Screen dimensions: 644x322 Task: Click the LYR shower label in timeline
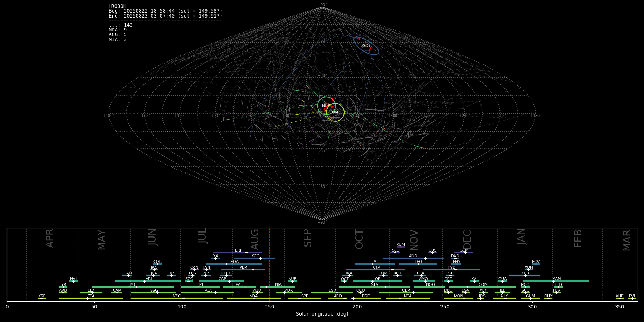coord(63,285)
